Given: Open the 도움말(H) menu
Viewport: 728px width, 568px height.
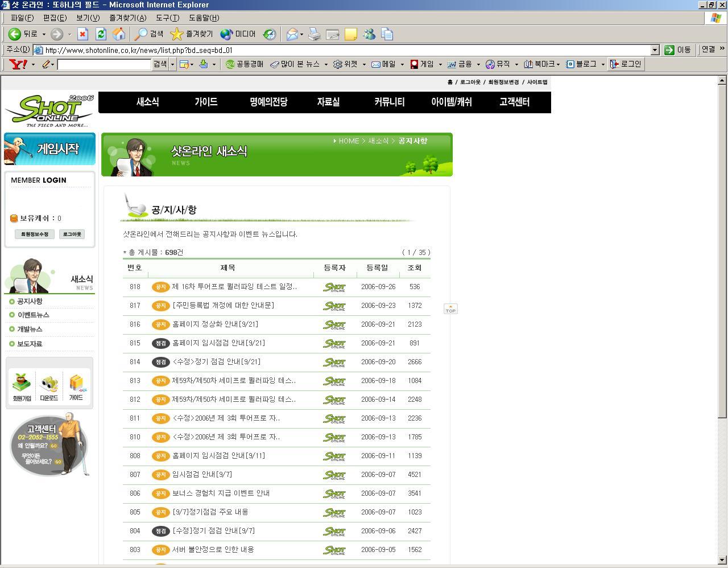Looking at the screenshot, I should (x=204, y=18).
